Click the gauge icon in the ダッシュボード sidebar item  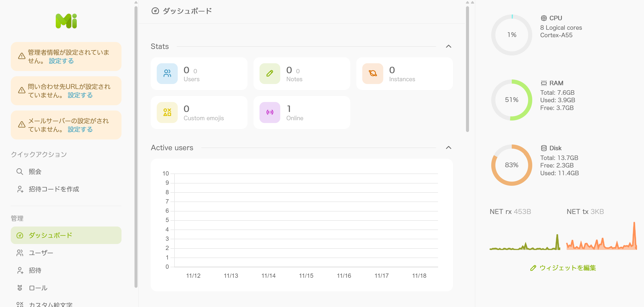click(x=20, y=235)
